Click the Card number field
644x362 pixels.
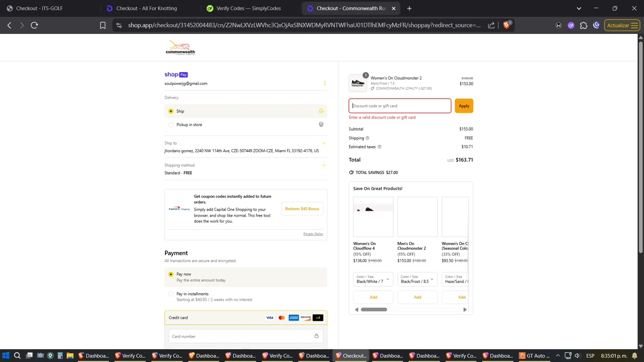(246, 336)
